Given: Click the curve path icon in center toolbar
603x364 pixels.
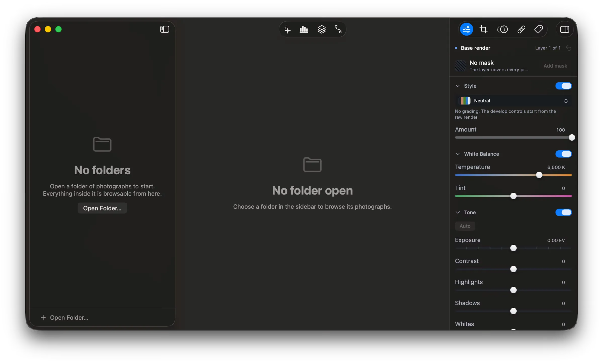Looking at the screenshot, I should (338, 29).
